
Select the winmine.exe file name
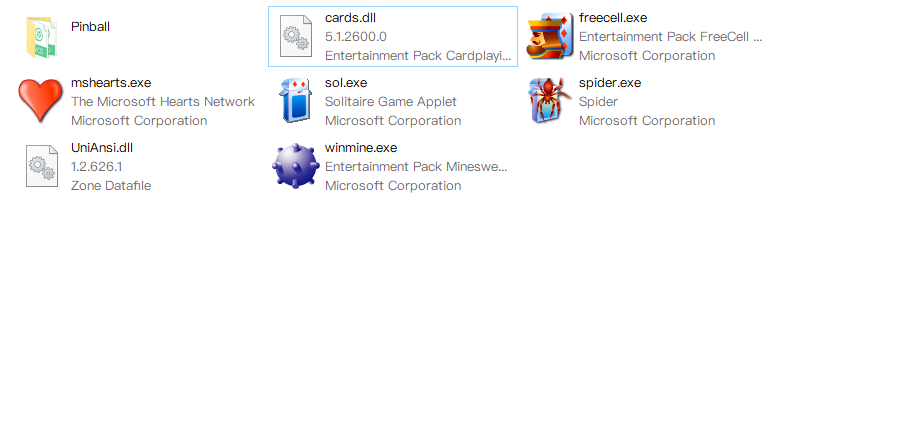pos(361,148)
